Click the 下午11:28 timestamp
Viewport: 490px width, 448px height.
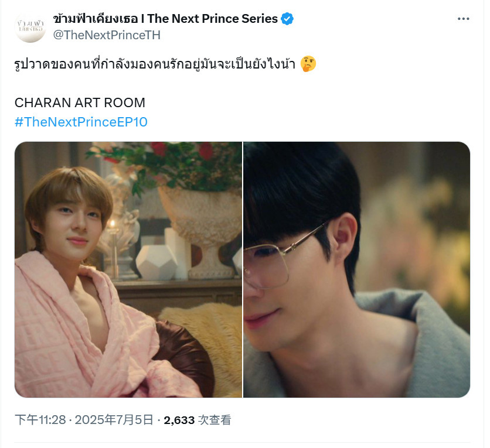(40, 420)
